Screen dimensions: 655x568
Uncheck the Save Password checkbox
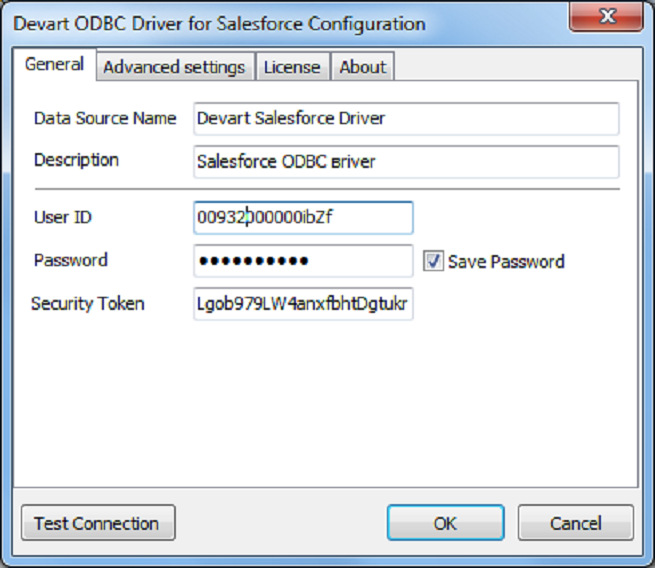click(x=433, y=261)
